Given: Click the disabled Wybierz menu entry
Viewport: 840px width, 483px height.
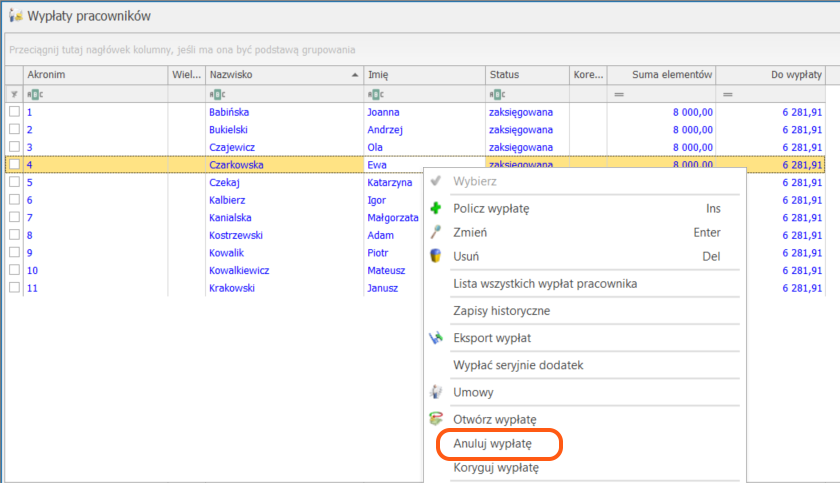Looking at the screenshot, I should 585,182.
